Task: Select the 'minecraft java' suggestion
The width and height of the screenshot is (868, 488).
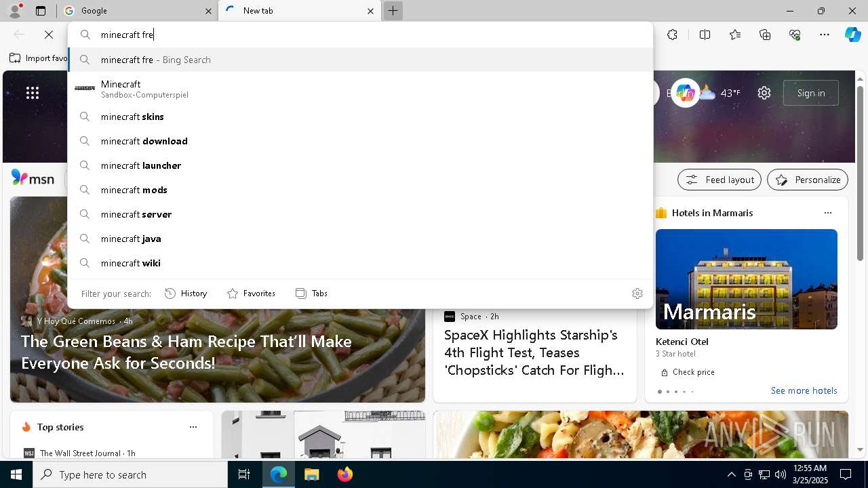Action: coord(360,239)
